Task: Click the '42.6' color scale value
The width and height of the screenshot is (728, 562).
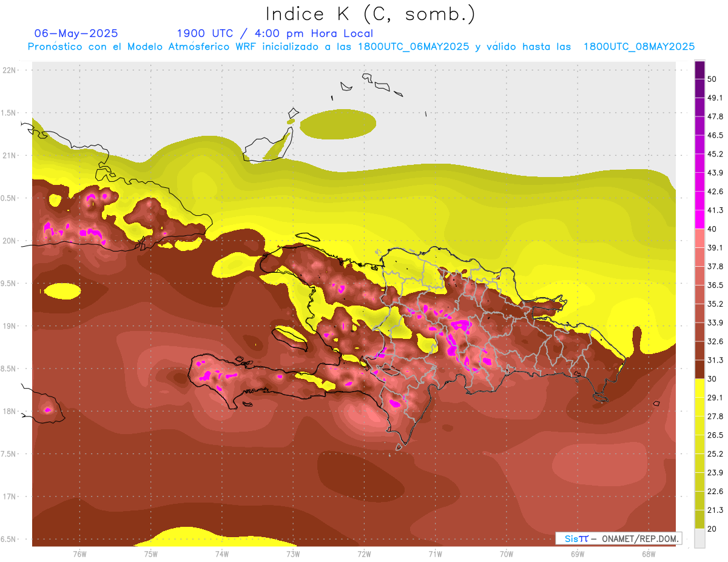Action: point(716,192)
